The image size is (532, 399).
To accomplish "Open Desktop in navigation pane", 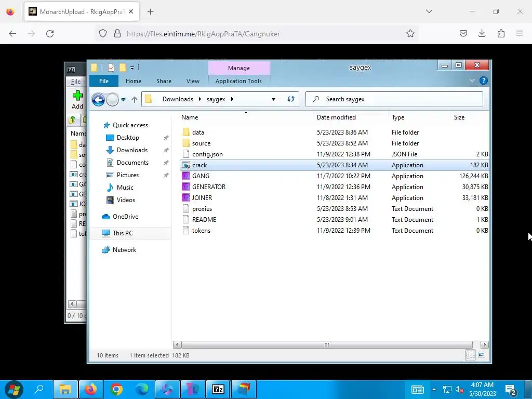I will 128,138.
